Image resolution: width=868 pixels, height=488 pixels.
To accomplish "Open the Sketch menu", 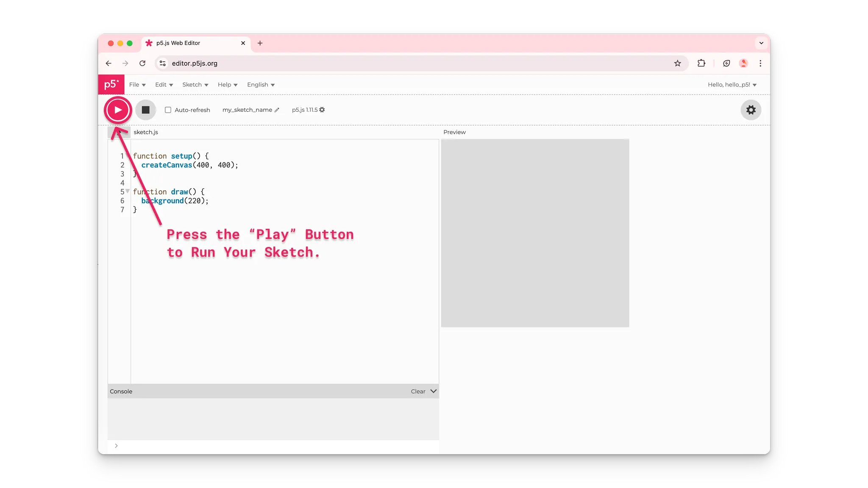I will coord(195,84).
